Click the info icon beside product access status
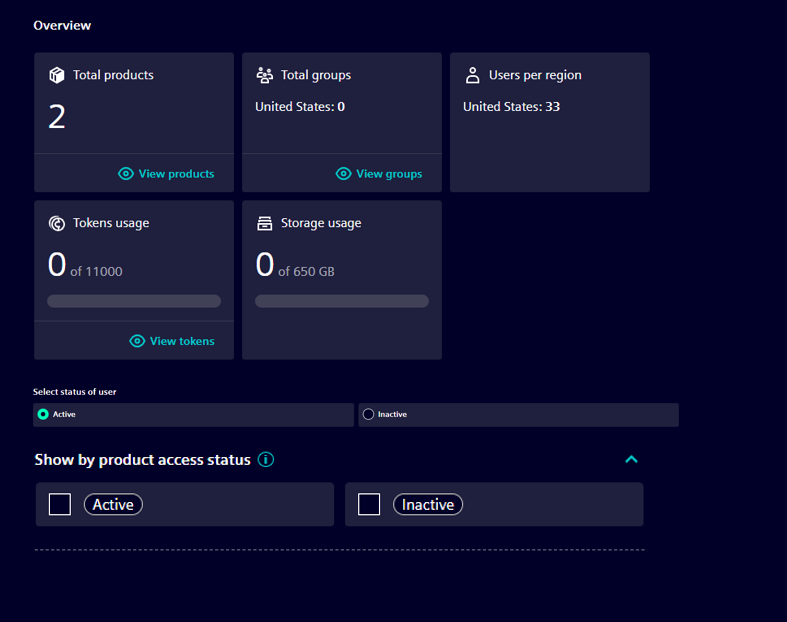The height and width of the screenshot is (622, 787). [x=266, y=460]
